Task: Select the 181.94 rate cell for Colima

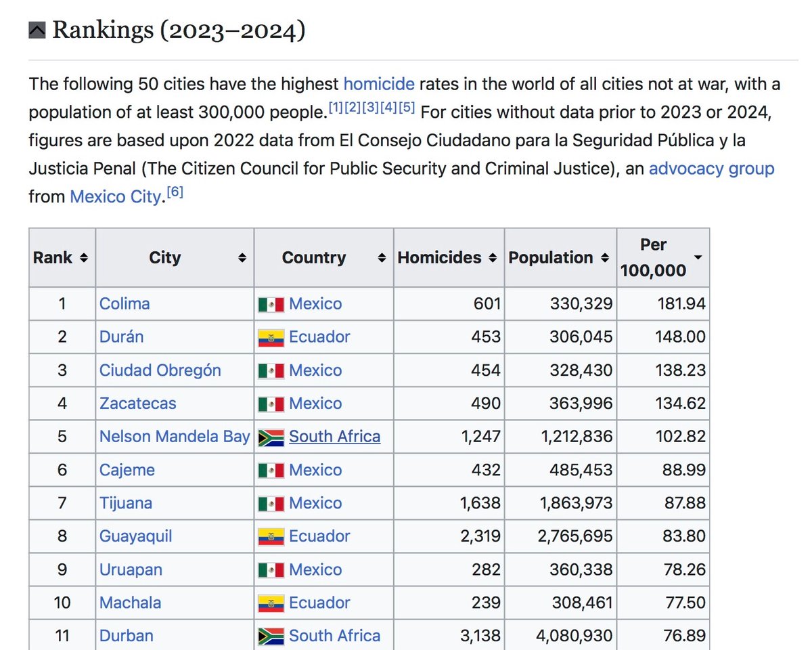Action: pyautogui.click(x=663, y=304)
